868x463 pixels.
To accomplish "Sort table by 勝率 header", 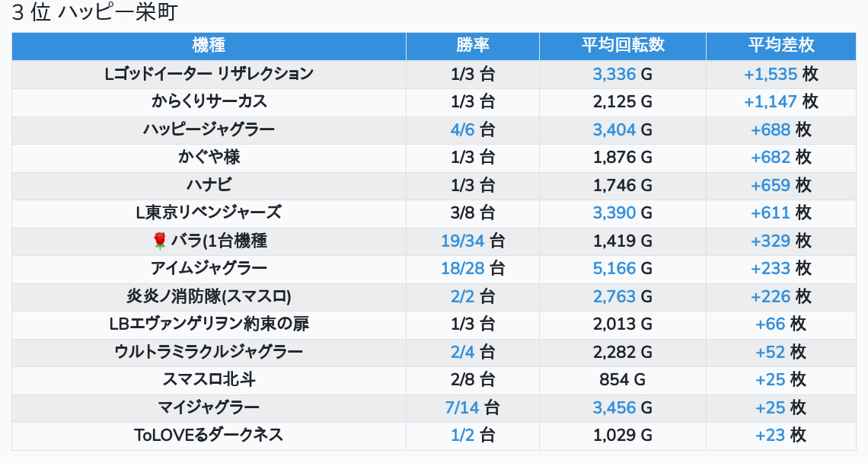I will click(x=473, y=46).
